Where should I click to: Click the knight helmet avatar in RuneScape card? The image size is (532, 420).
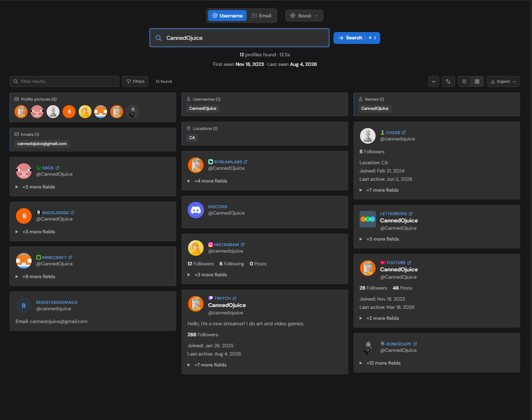click(368, 347)
